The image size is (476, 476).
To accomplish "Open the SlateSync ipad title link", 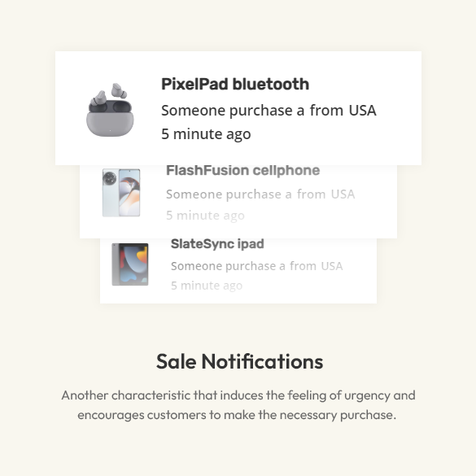I will [x=217, y=244].
